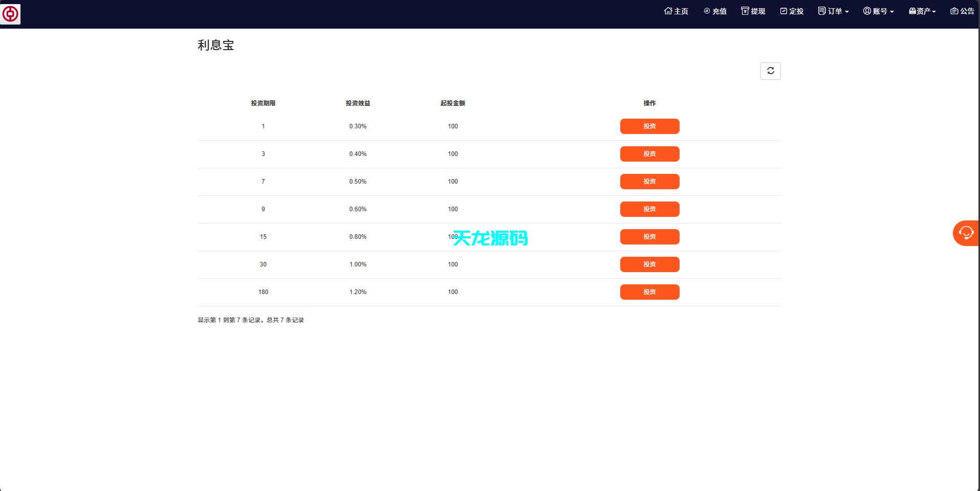This screenshot has height=491, width=980.
Task: Open the customer service chat bubble
Action: [966, 233]
